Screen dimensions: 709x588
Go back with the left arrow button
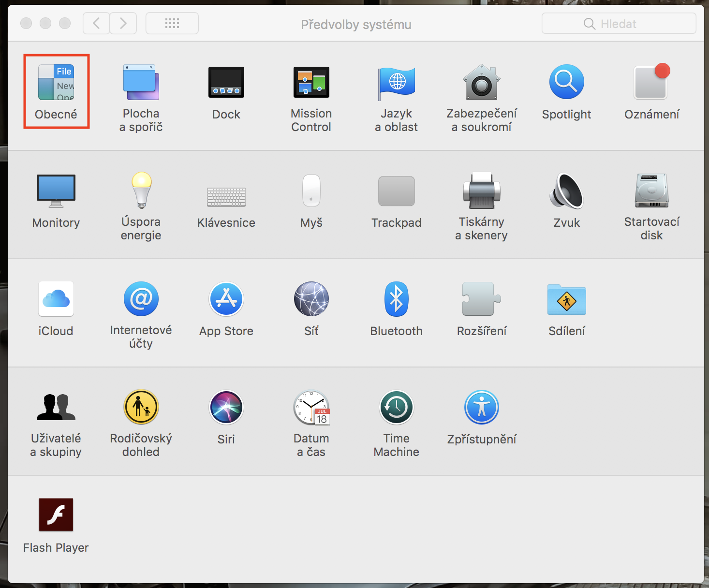pos(96,23)
